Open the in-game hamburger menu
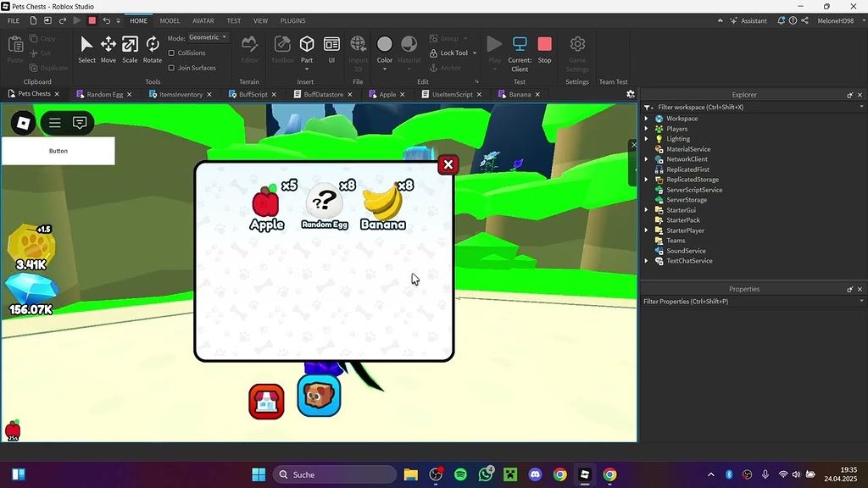This screenshot has width=868, height=488. point(55,123)
